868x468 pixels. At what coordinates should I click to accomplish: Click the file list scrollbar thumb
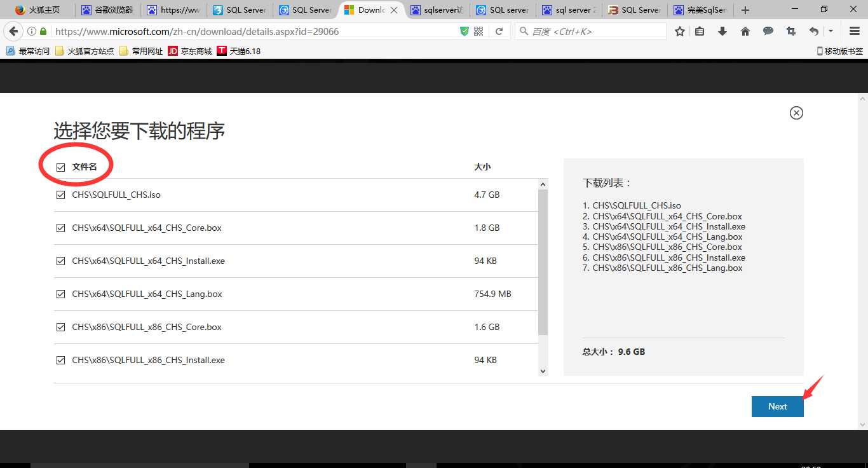coord(543,262)
